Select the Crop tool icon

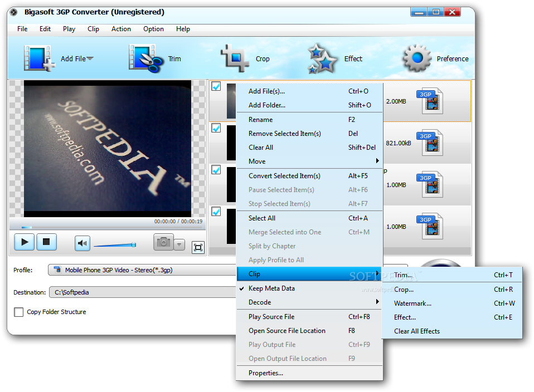pyautogui.click(x=235, y=58)
